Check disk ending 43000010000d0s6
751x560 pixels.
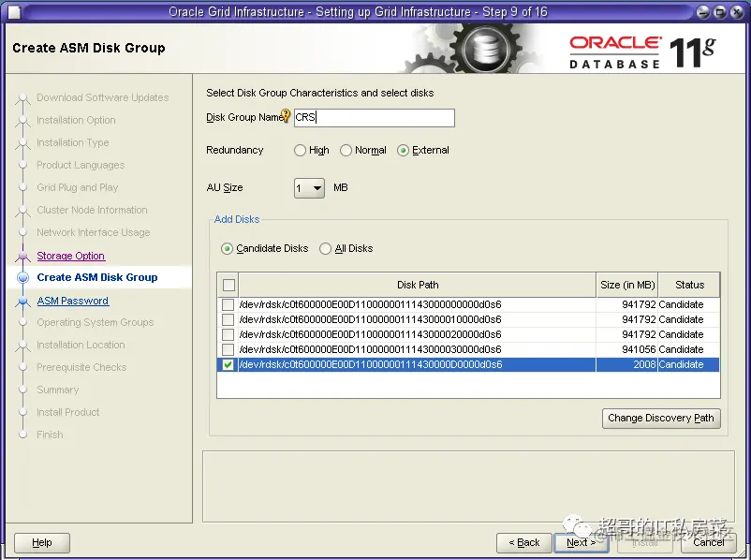pos(228,319)
